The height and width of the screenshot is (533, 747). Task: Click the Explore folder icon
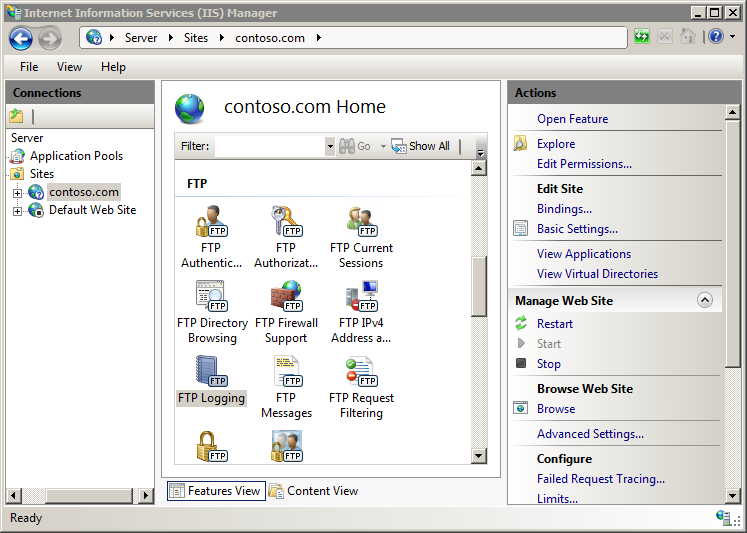(521, 143)
